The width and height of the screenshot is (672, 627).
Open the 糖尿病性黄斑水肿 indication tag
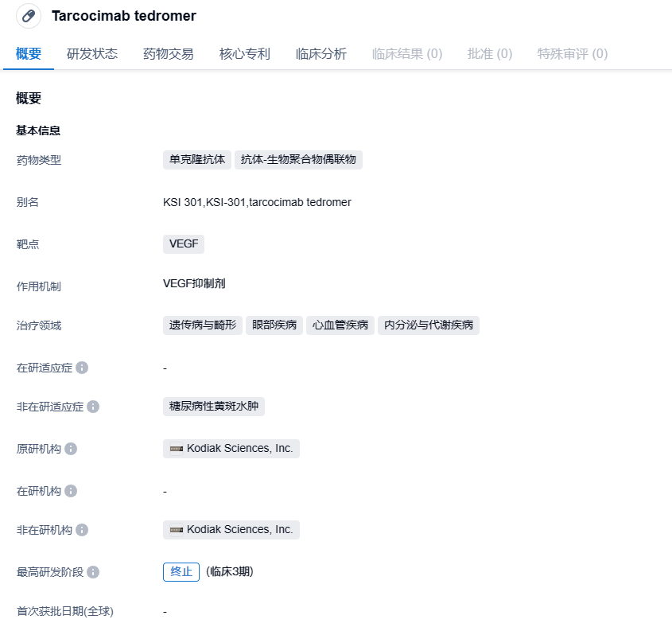pyautogui.click(x=214, y=407)
